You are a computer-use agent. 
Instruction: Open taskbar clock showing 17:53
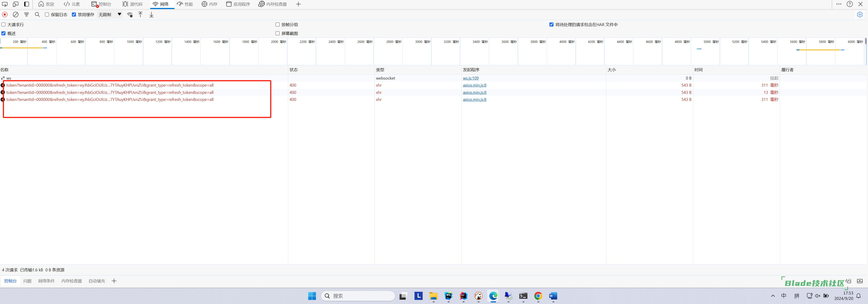pyautogui.click(x=844, y=296)
